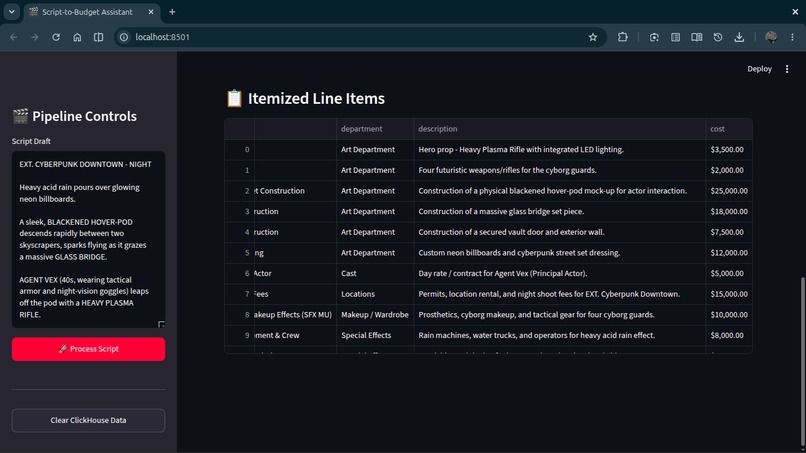Select the secured vault door description cell
806x453 pixels.
pyautogui.click(x=560, y=232)
